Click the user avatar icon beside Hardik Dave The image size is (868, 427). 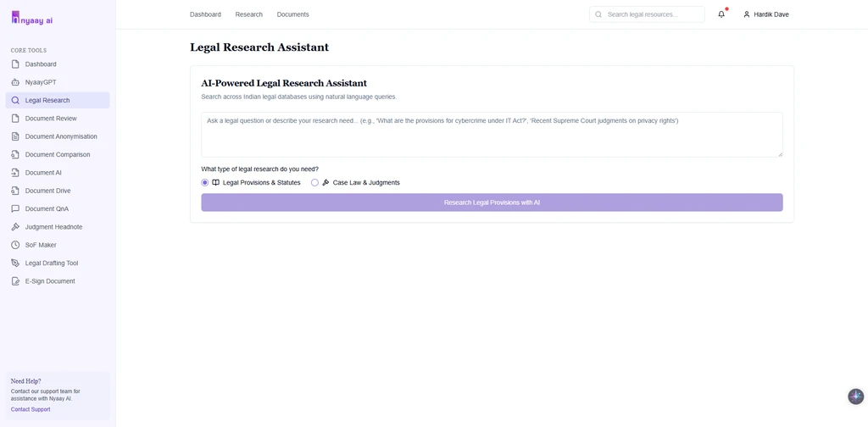pyautogui.click(x=747, y=14)
